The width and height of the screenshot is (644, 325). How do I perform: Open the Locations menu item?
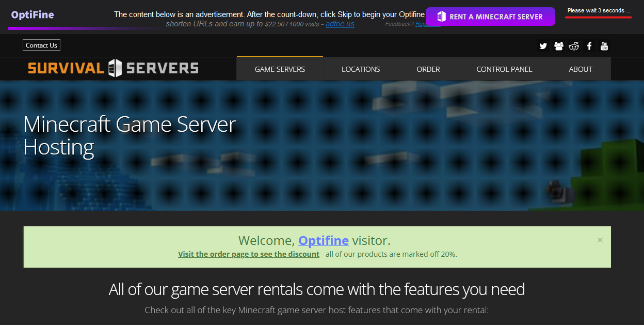coord(361,69)
